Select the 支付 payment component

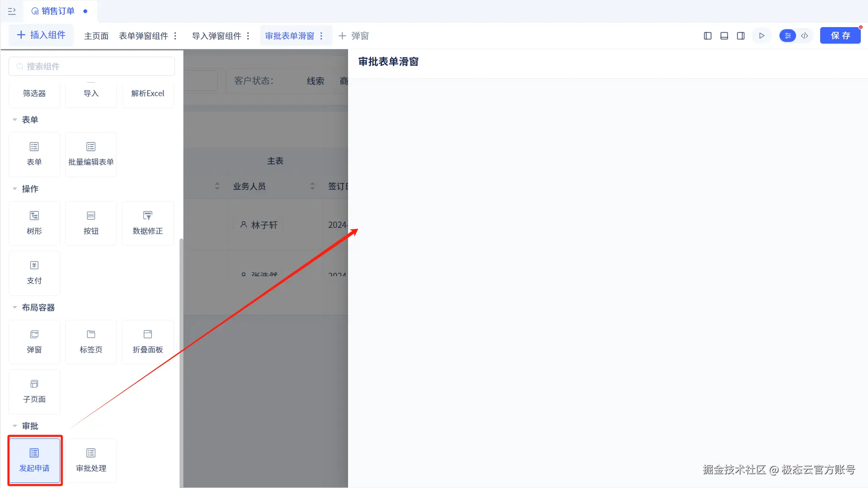(34, 272)
